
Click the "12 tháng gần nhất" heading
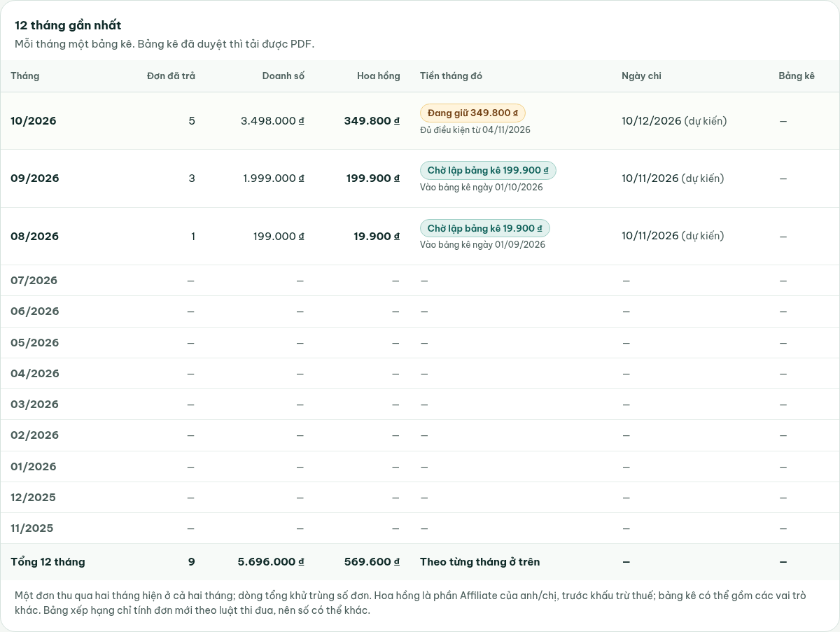(68, 25)
